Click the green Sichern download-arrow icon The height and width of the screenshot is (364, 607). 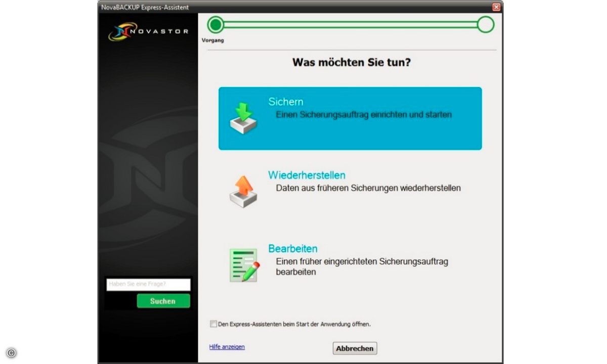pyautogui.click(x=243, y=118)
